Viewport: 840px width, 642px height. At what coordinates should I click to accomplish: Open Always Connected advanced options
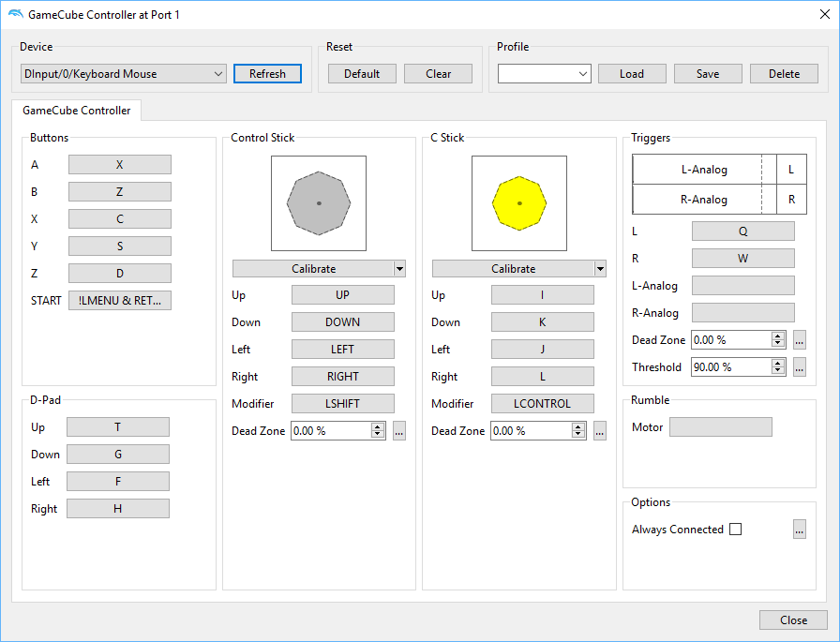point(800,530)
